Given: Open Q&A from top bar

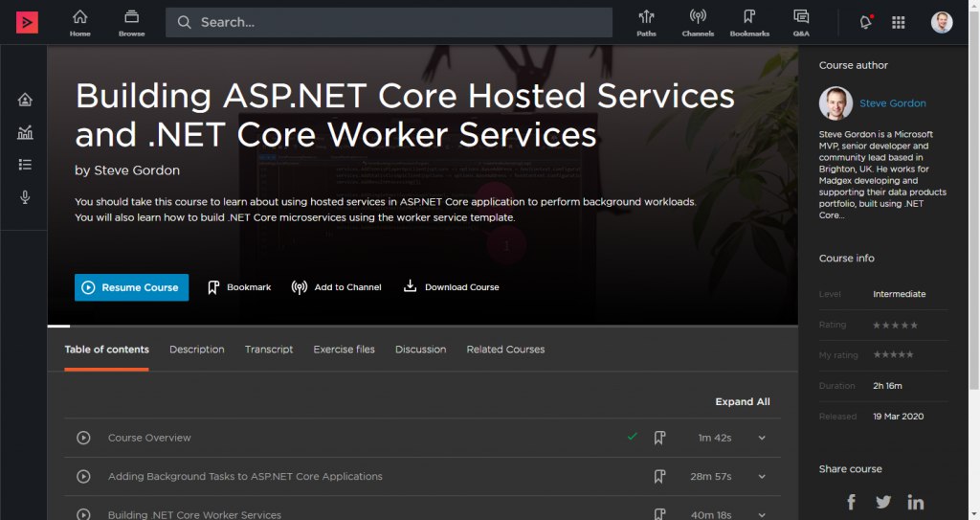Looking at the screenshot, I should point(801,23).
